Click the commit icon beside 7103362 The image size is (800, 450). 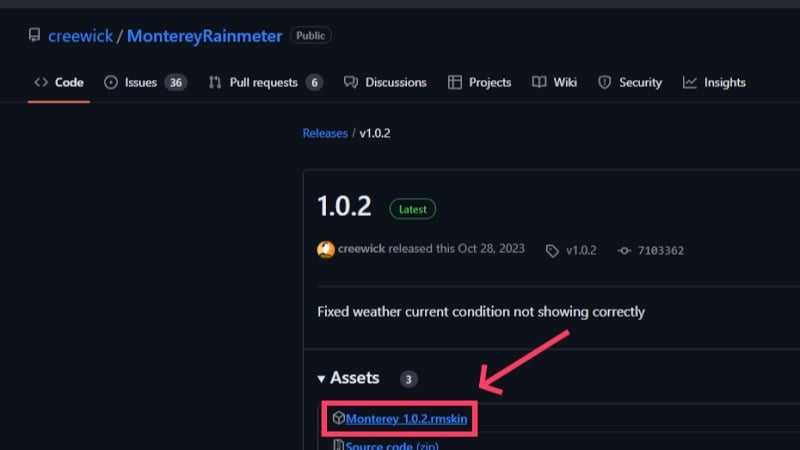coord(624,251)
